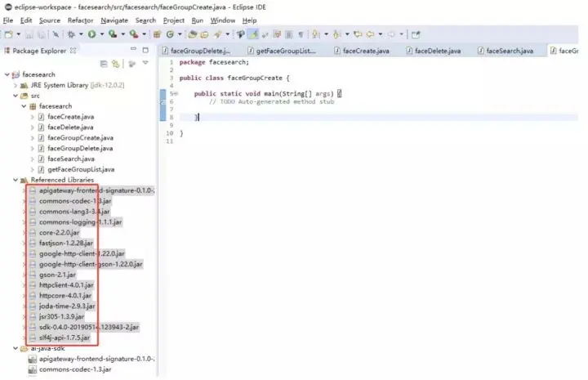This screenshot has height=380, width=588.
Task: Open the New Java Class dropdown arrow
Action: click(x=180, y=34)
